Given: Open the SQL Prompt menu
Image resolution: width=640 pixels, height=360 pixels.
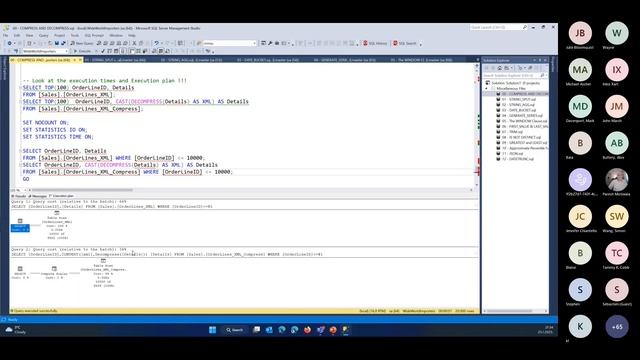Looking at the screenshot, I should [x=94, y=36].
